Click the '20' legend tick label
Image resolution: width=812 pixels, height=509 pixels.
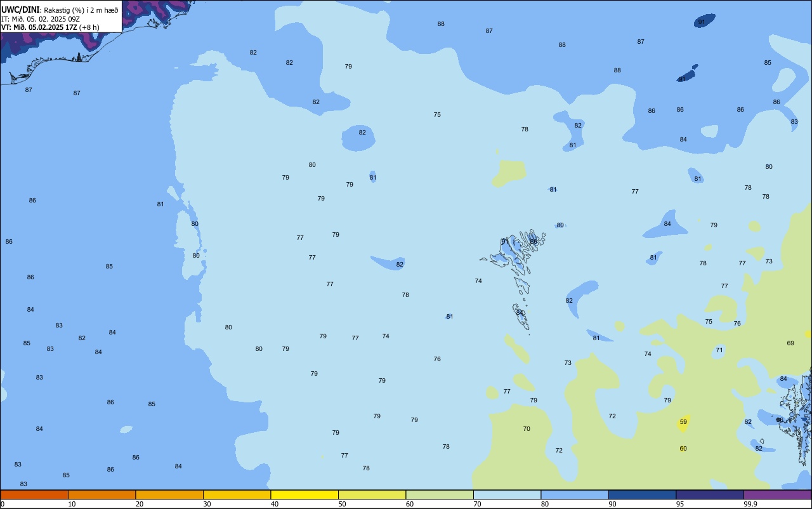[140, 504]
